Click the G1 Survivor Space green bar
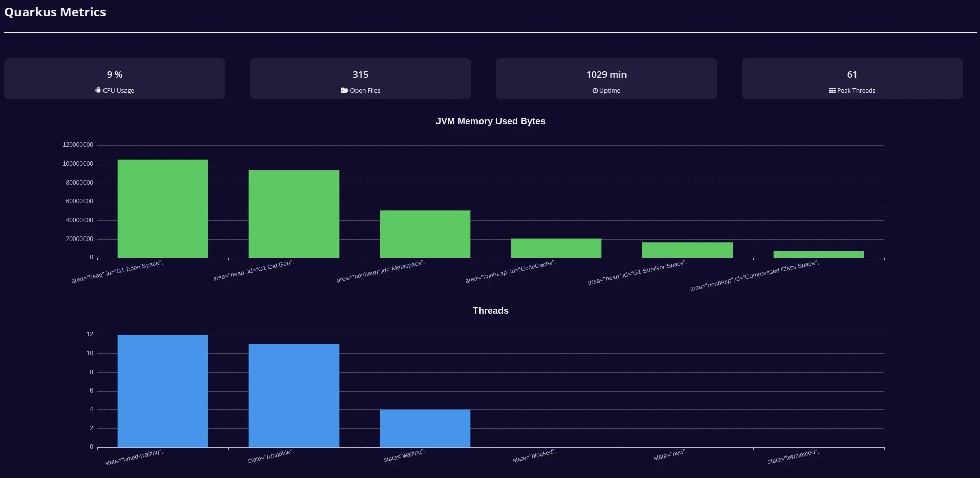The image size is (980, 478). tap(687, 250)
